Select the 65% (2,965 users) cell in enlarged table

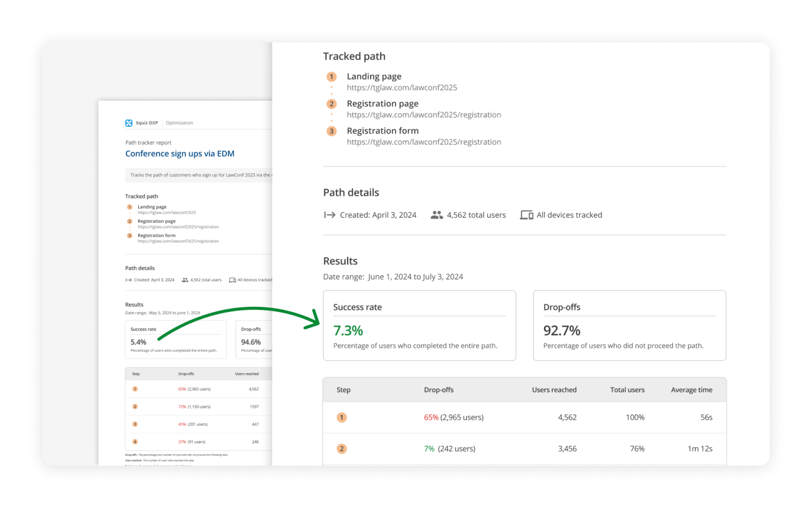[x=454, y=417]
